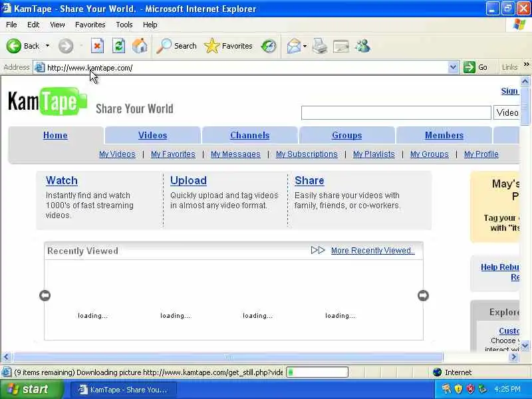
Task: Open the Help menu
Action: (x=150, y=25)
